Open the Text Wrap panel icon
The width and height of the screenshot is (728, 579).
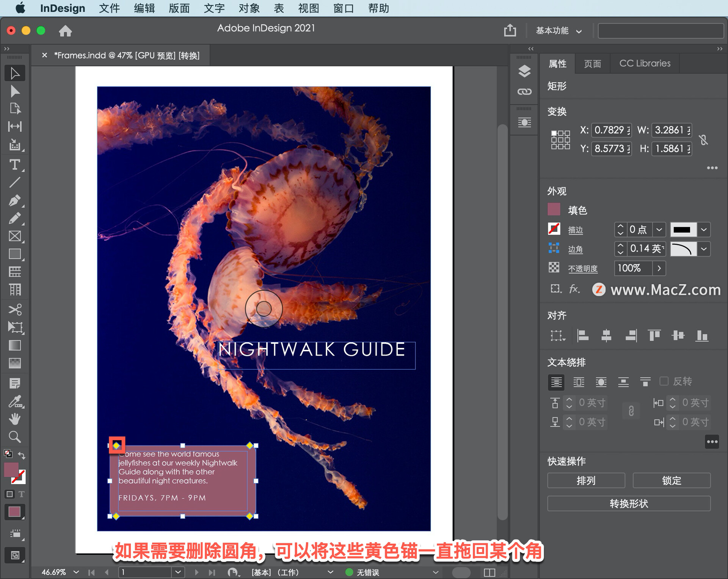(x=524, y=122)
